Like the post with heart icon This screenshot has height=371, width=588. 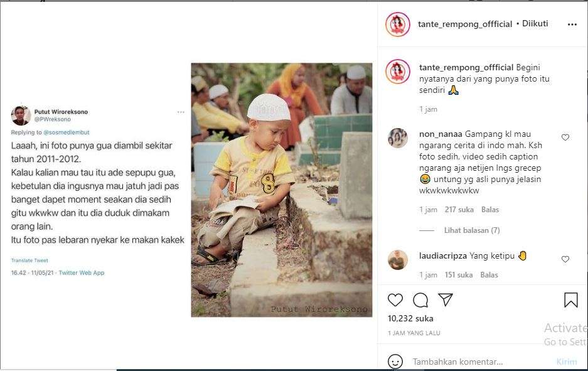click(x=395, y=300)
